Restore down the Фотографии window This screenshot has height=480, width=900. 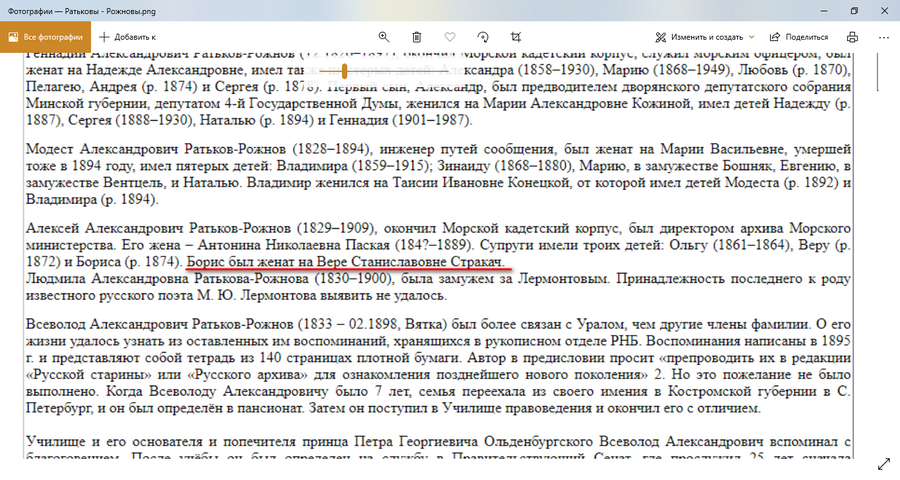click(854, 11)
